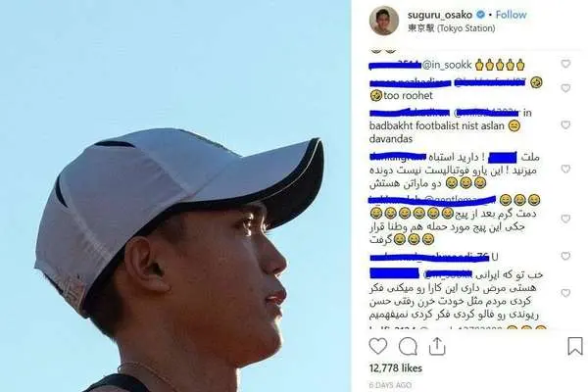Like the post with the heart icon
This screenshot has height=392, width=588.
[x=377, y=346]
